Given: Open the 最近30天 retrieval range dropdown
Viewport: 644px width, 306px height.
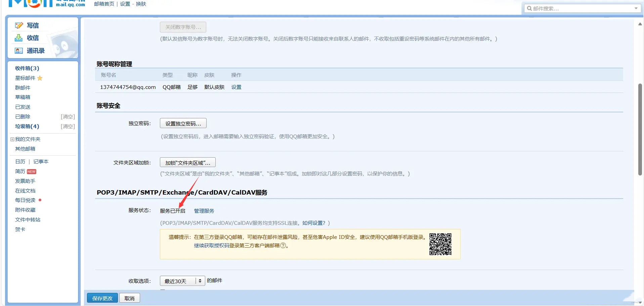Looking at the screenshot, I should point(182,281).
